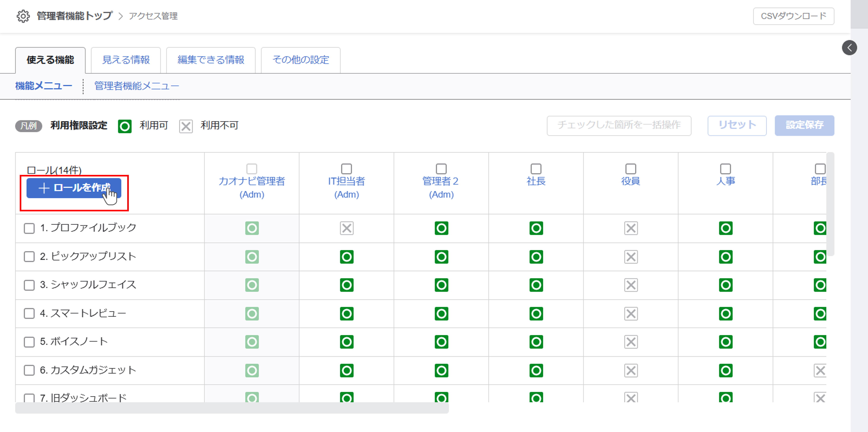Screen dimensions: 868x432
Task: Click the table's vertical scrollbar
Action: tap(830, 204)
